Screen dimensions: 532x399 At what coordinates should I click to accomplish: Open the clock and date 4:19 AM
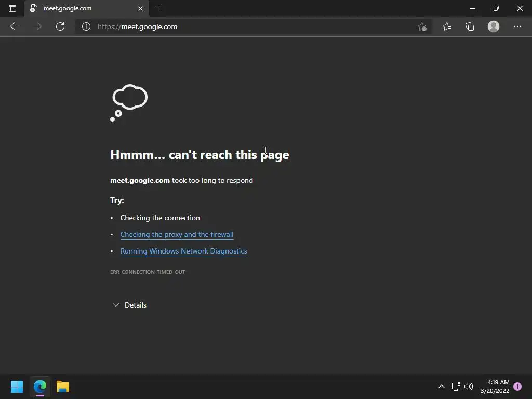(495, 387)
